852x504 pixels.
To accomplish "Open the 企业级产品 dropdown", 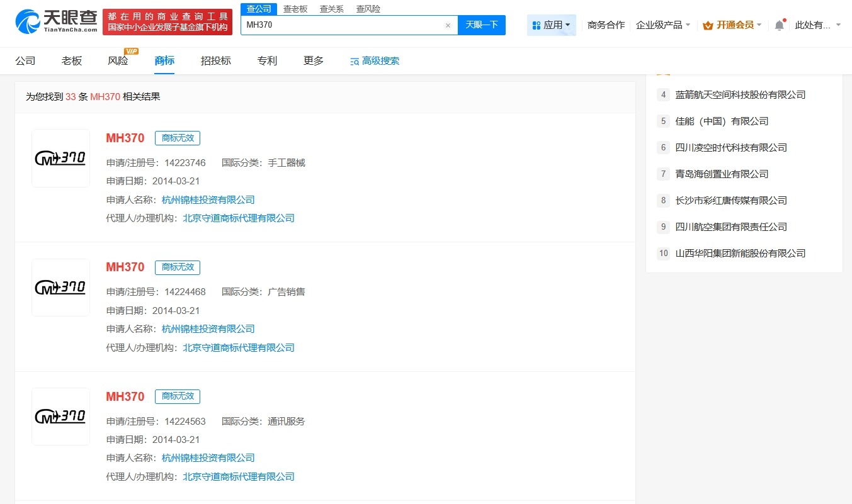I will tap(662, 25).
